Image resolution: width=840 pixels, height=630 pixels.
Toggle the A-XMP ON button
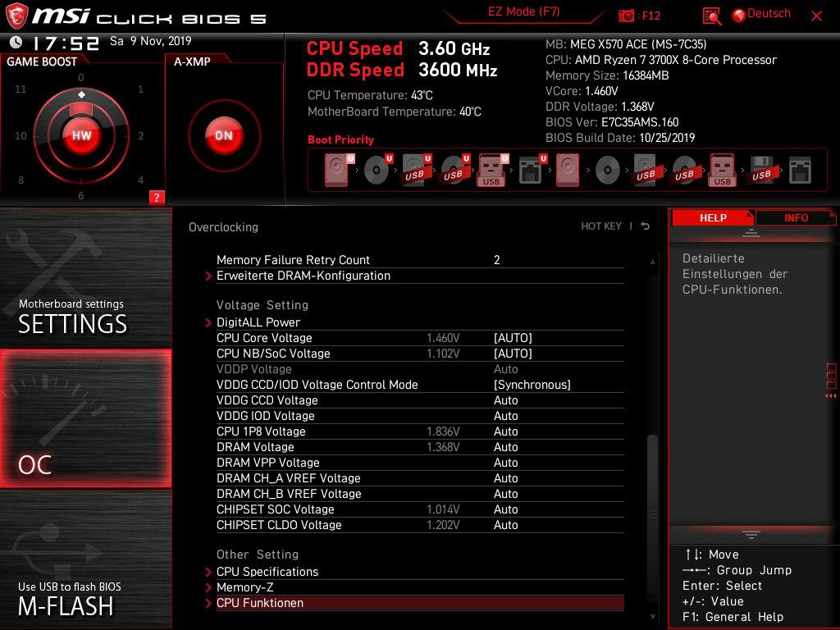coord(224,135)
